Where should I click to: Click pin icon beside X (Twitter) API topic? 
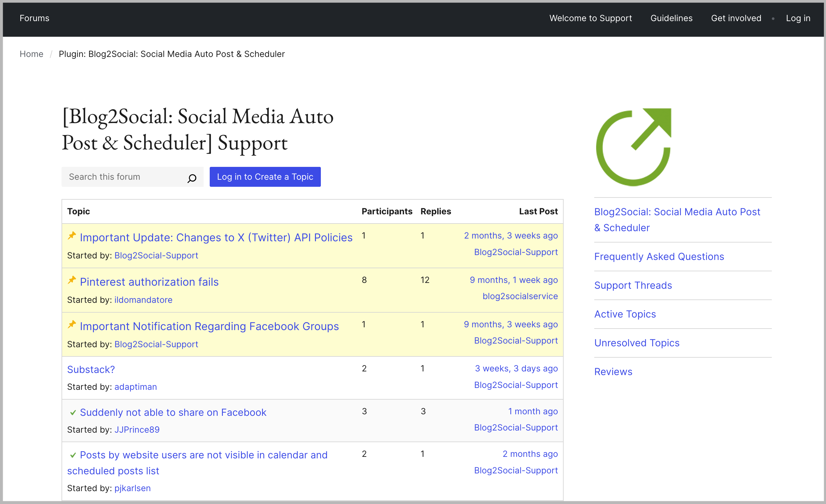[x=72, y=236]
